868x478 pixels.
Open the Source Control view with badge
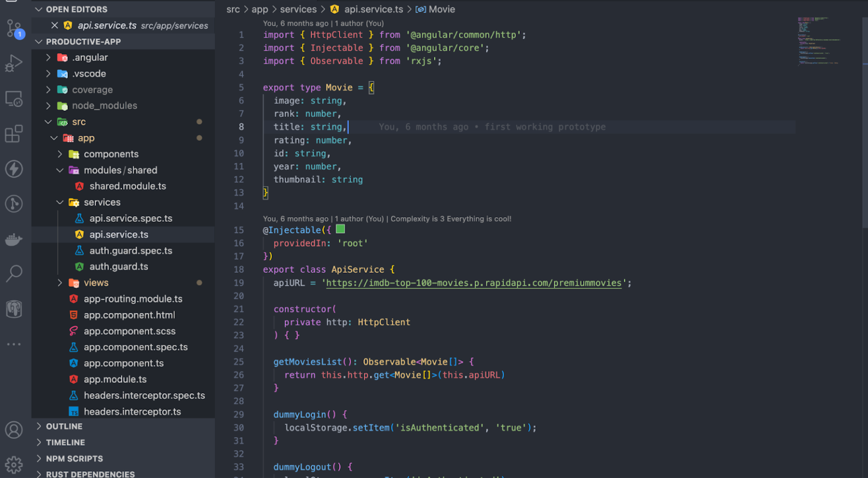[x=14, y=28]
